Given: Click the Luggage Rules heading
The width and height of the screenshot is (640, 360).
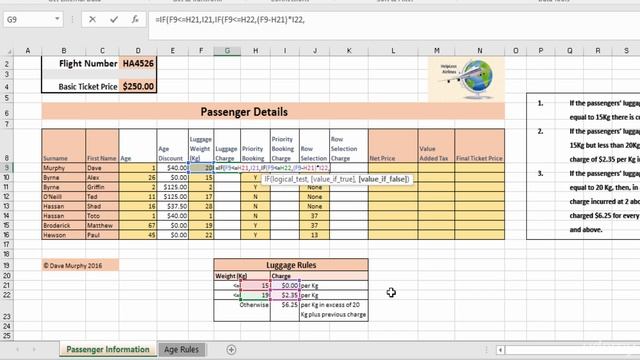Looking at the screenshot, I should 291,265.
